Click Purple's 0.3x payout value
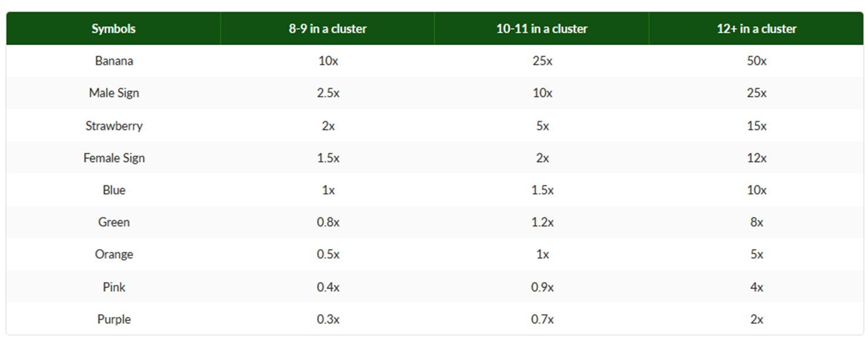The height and width of the screenshot is (341, 868). (x=328, y=319)
